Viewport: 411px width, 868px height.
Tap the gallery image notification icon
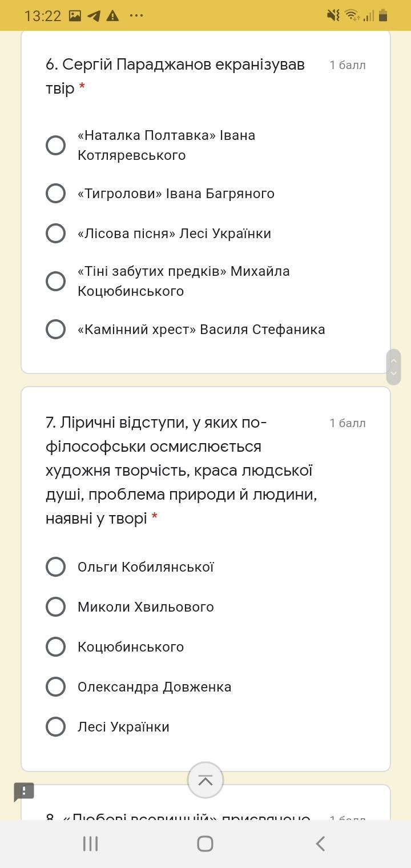(x=75, y=15)
